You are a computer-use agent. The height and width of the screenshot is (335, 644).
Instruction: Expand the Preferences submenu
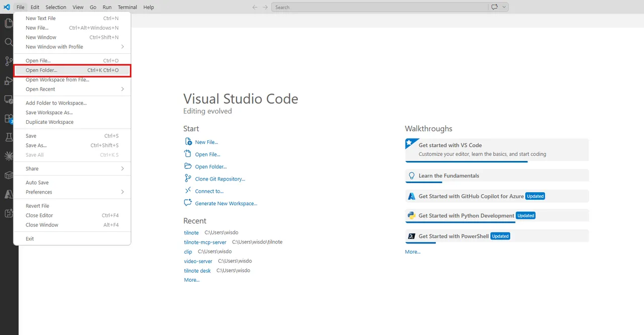coord(72,192)
